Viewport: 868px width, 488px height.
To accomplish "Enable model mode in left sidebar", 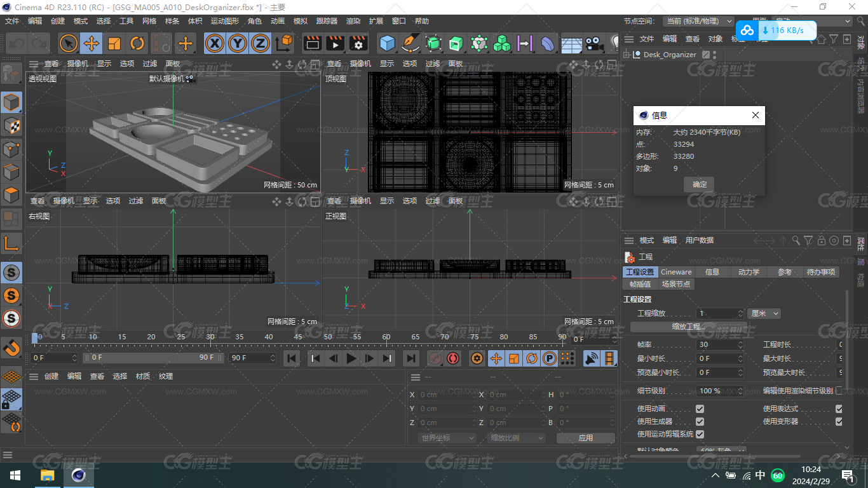I will click(x=11, y=102).
